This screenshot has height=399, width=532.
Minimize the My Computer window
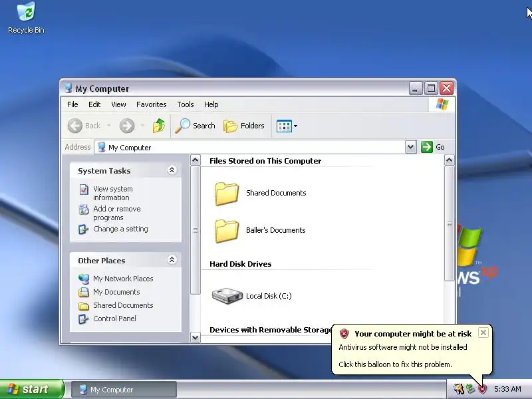tap(415, 88)
